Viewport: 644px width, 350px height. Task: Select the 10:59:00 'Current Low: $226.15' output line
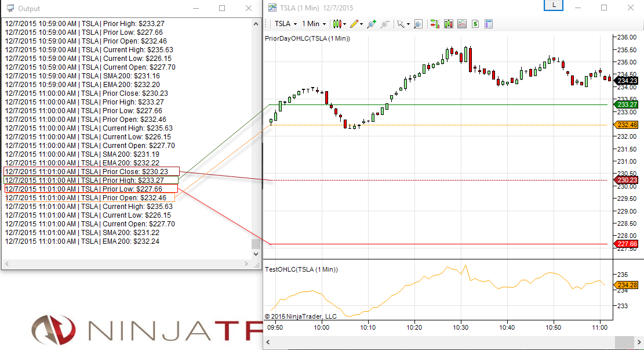pyautogui.click(x=88, y=59)
